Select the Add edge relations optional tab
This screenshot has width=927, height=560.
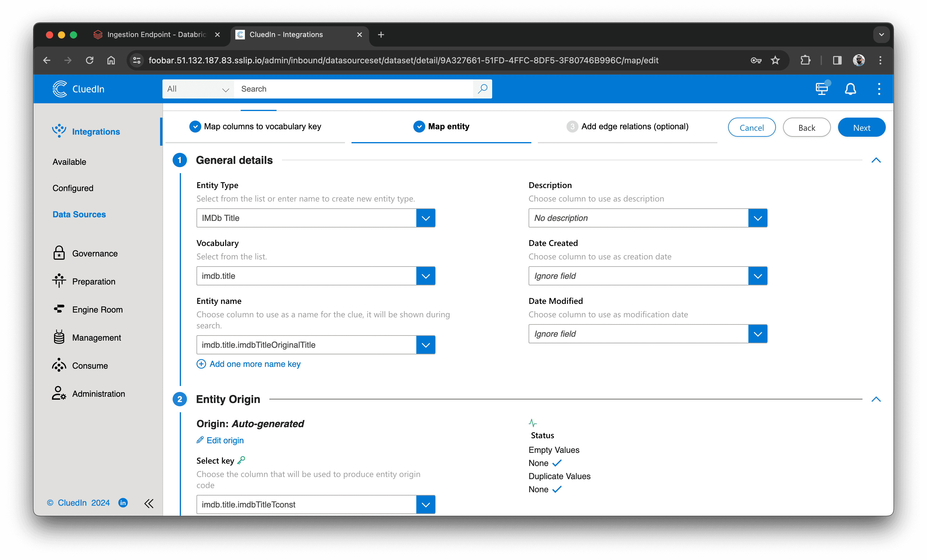pyautogui.click(x=634, y=127)
